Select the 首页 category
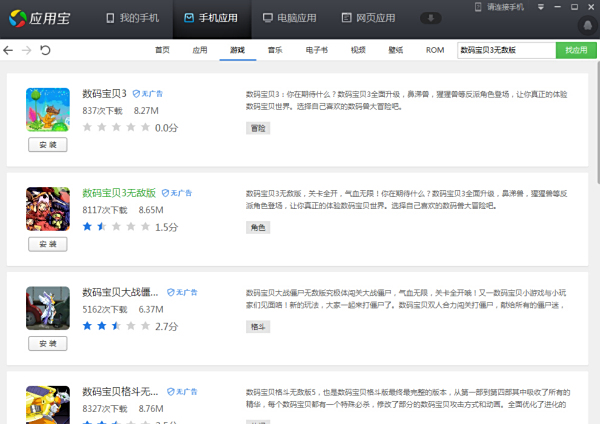 (162, 50)
